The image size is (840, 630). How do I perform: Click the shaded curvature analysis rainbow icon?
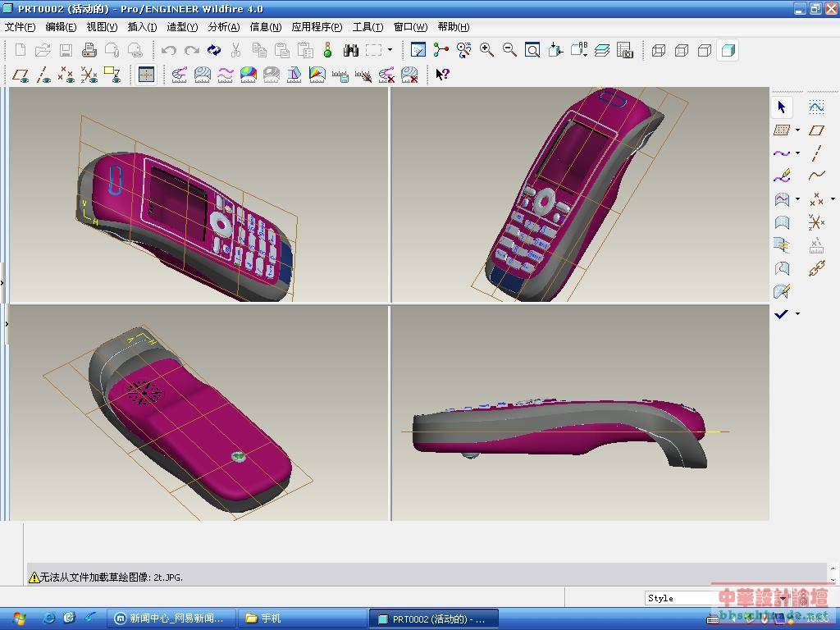(x=248, y=75)
